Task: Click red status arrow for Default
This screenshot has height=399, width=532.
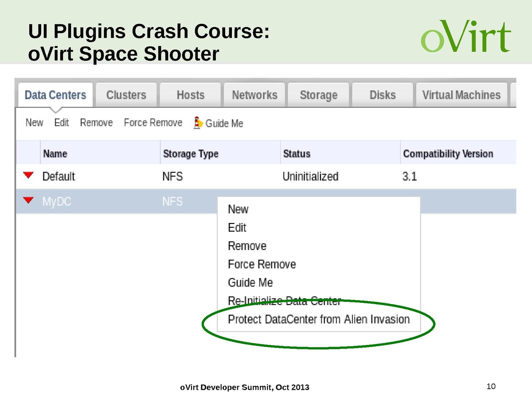Action: [x=28, y=176]
